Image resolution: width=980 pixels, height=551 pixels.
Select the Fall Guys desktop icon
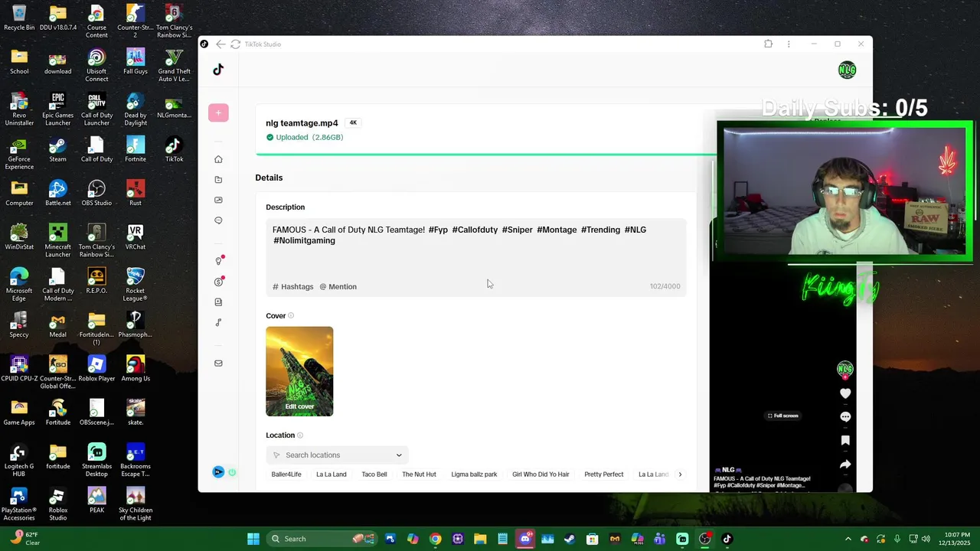136,62
